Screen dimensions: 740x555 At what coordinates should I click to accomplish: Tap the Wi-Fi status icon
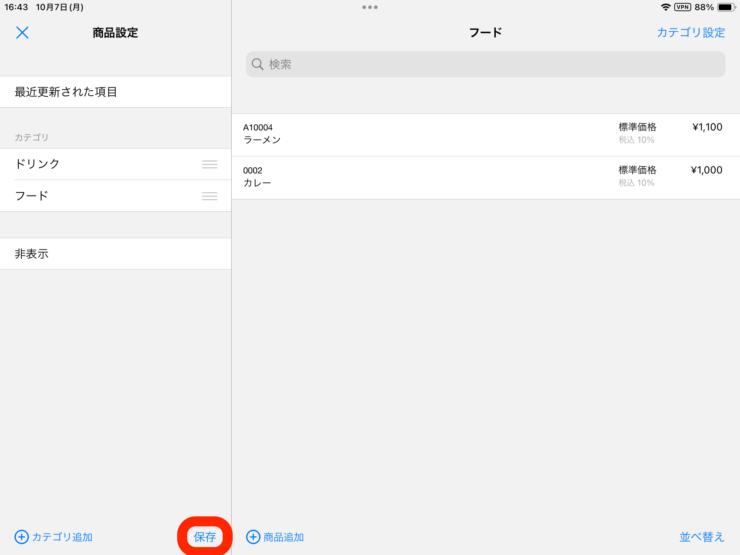pyautogui.click(x=665, y=7)
